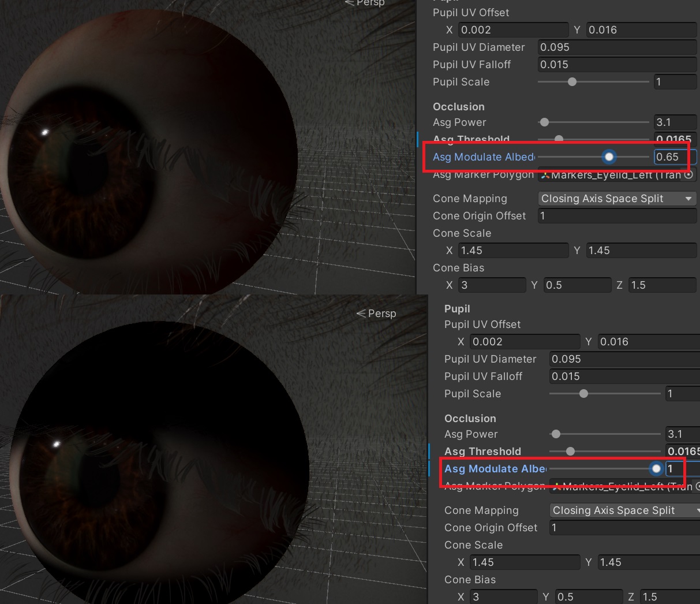Click Pupil Scale value field in upper inspector
The image size is (700, 604).
click(675, 82)
